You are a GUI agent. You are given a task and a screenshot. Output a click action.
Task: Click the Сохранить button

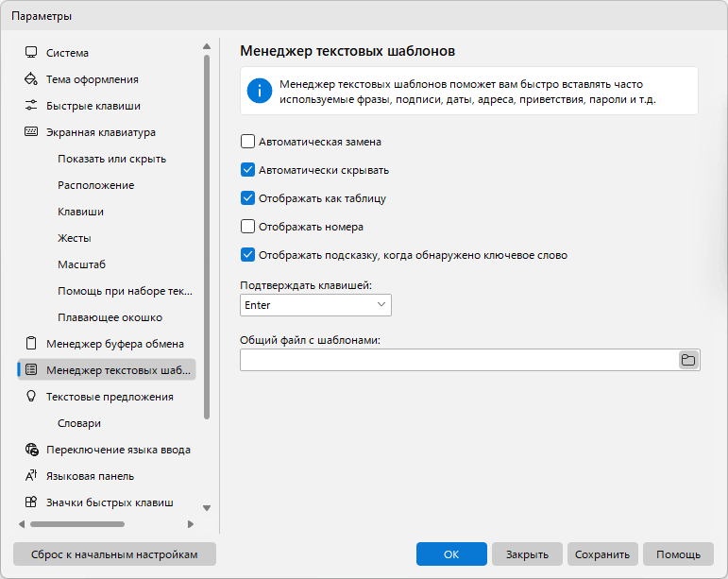pyautogui.click(x=602, y=553)
